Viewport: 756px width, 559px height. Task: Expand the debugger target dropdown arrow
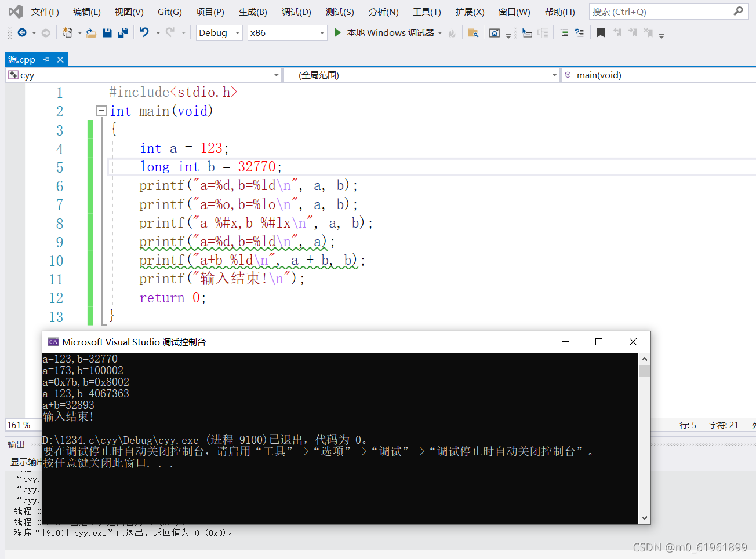click(x=440, y=33)
